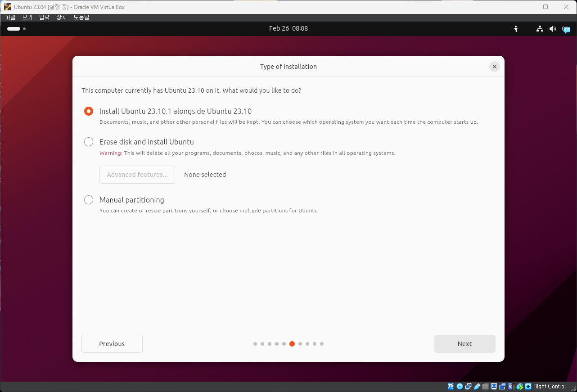Select Erase disk and install Ubuntu option
The height and width of the screenshot is (392, 577).
click(89, 142)
